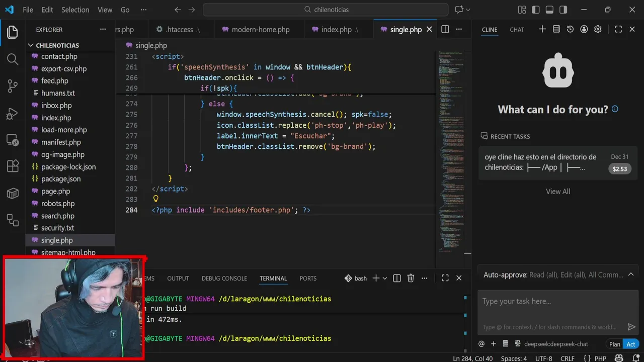Image resolution: width=644 pixels, height=362 pixels.
Task: Open the Go menu
Action: (125, 10)
